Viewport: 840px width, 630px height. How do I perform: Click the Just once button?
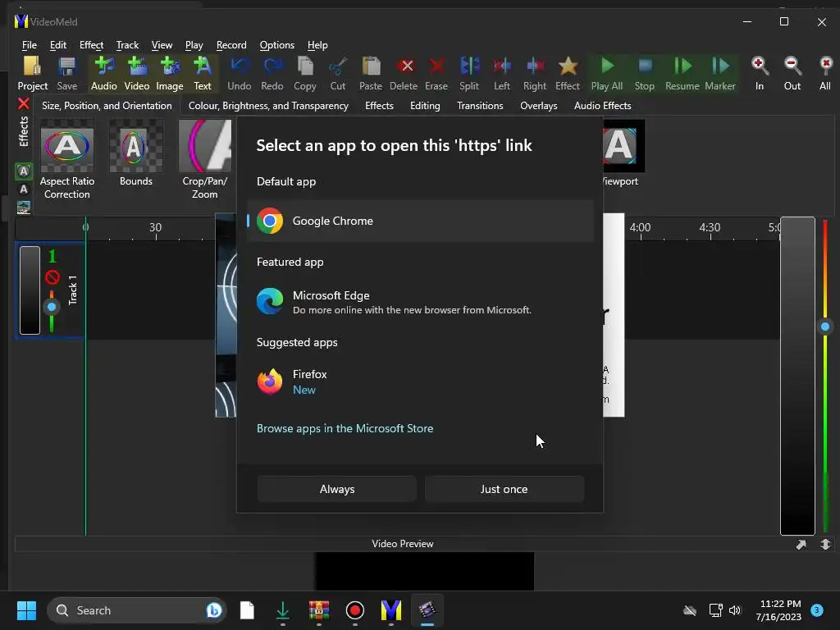(x=504, y=489)
